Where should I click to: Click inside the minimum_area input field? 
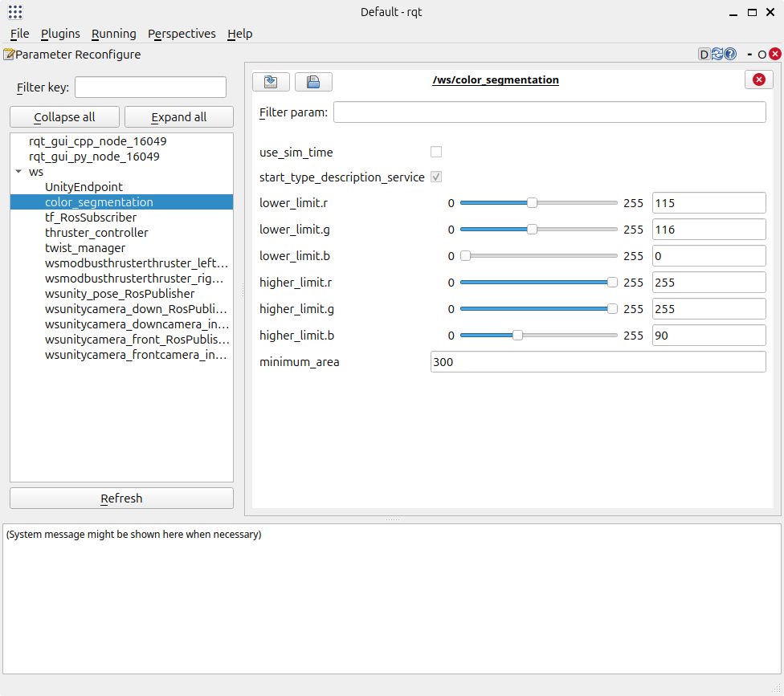pos(598,361)
